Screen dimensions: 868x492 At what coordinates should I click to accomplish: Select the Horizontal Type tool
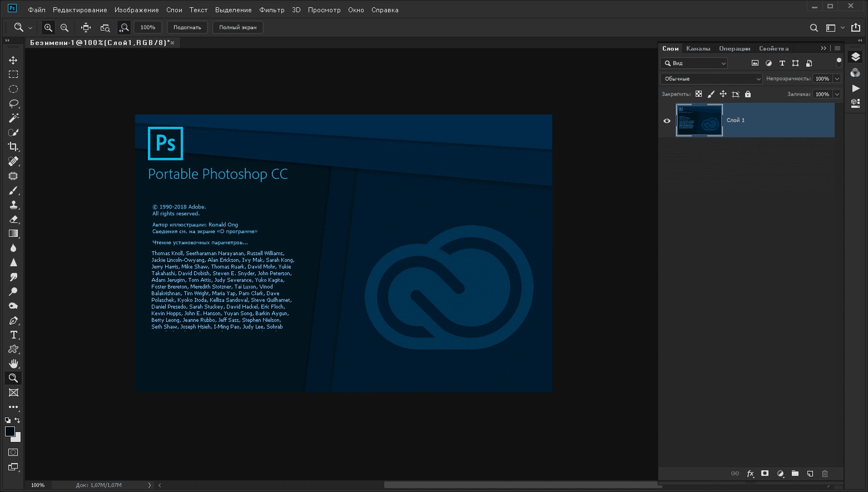pyautogui.click(x=13, y=335)
